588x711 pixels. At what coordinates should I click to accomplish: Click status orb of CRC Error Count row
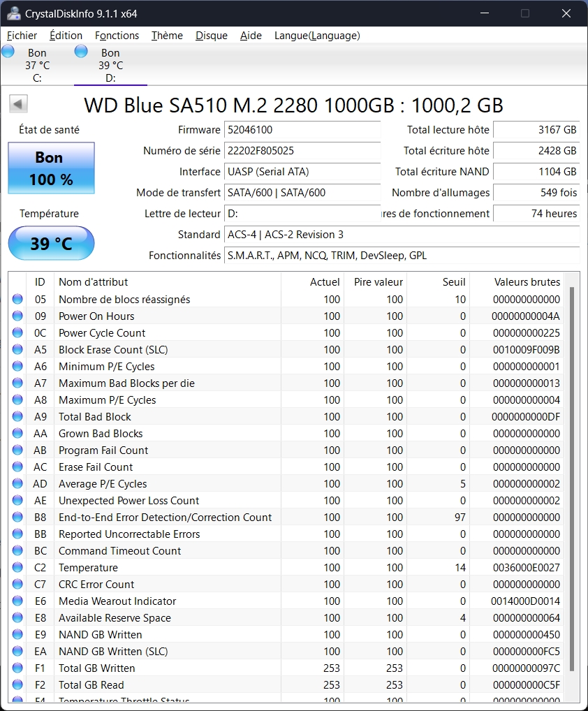point(17,585)
